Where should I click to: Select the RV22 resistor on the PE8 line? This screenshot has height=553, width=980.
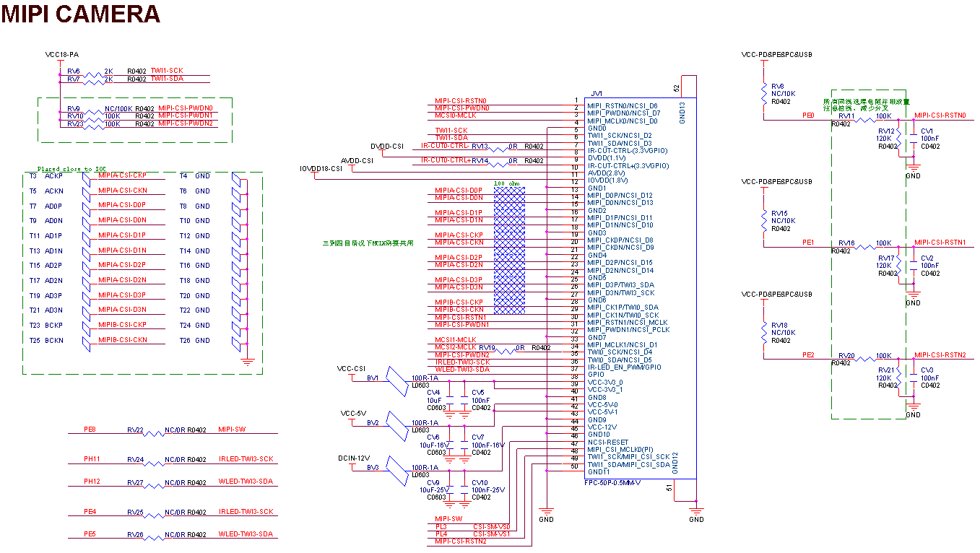coord(154,434)
